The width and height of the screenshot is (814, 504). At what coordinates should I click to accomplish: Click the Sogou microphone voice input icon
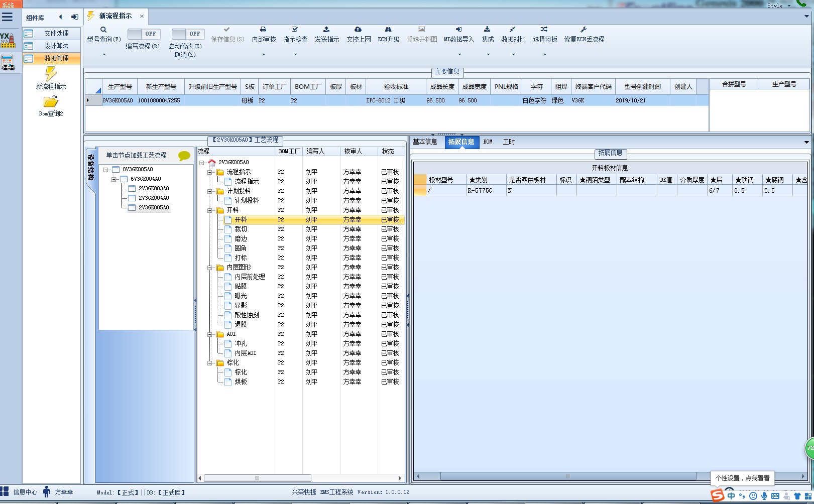764,496
